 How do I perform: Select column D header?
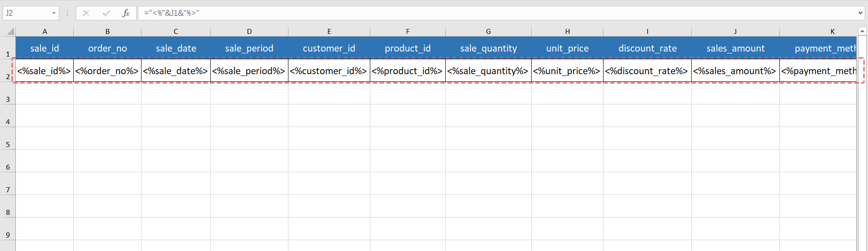tap(249, 31)
